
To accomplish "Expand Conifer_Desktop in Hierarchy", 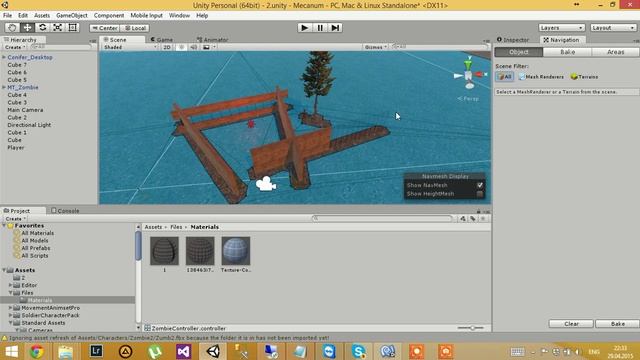I will tap(4, 58).
